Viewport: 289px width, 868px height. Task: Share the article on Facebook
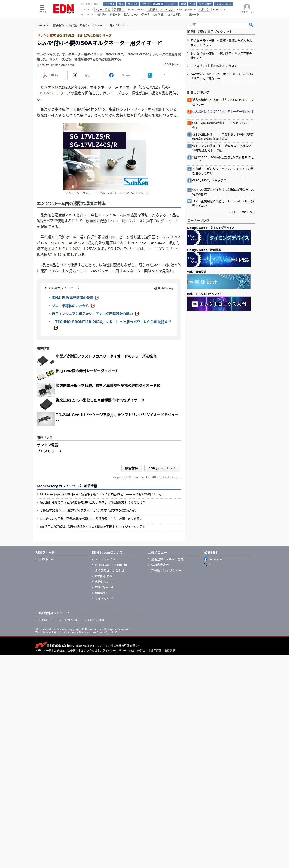tap(124, 75)
